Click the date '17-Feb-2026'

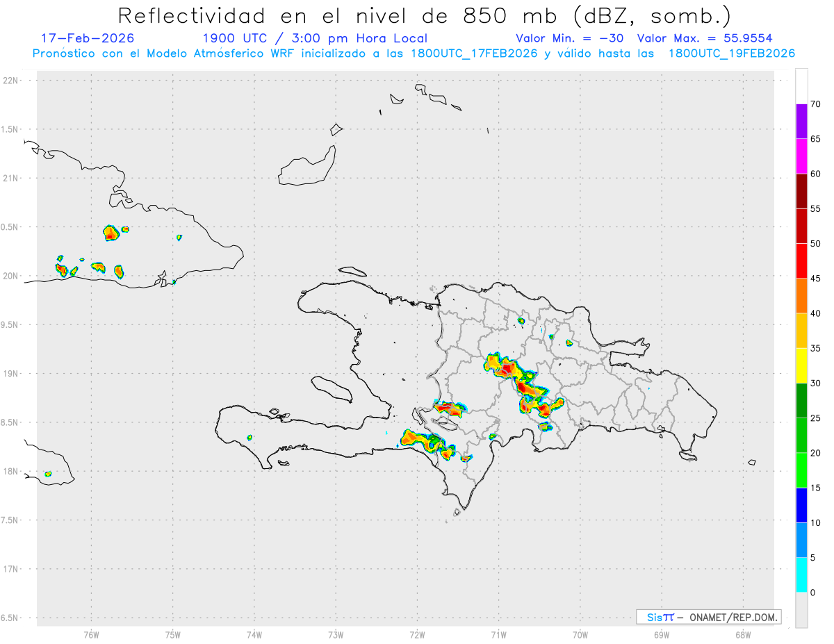coord(88,38)
